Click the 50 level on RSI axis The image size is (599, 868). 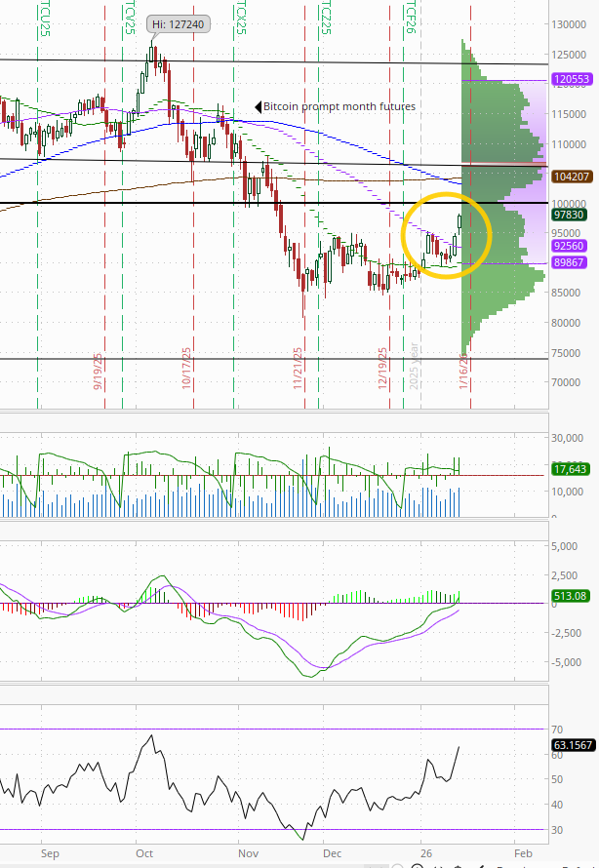557,779
